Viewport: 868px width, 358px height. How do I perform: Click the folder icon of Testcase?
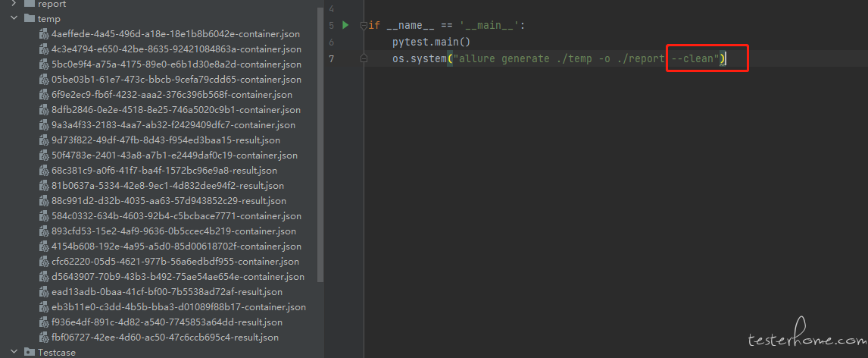coord(30,352)
